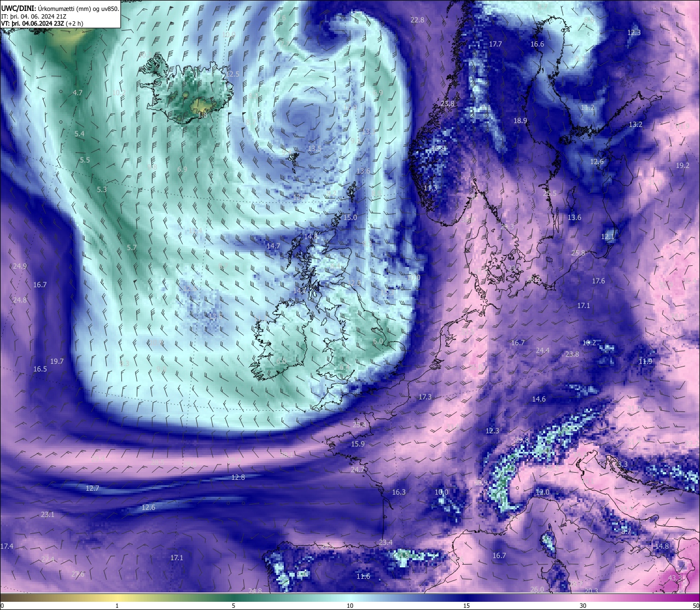Click the colour scale tick label "1"
Viewport: 700px width, 610px height.
coord(117,605)
